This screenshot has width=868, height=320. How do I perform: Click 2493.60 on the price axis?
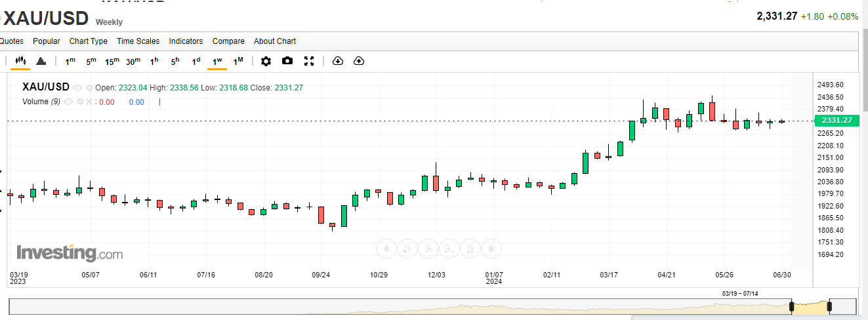pyautogui.click(x=830, y=85)
